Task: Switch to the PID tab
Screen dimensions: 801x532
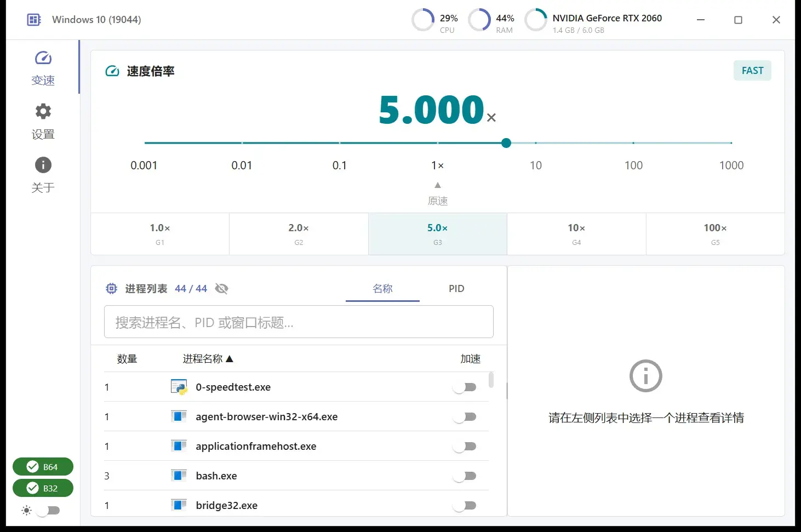Action: tap(456, 289)
